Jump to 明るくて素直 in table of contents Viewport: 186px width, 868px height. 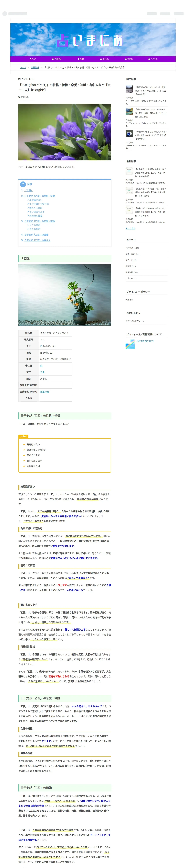(36, 208)
